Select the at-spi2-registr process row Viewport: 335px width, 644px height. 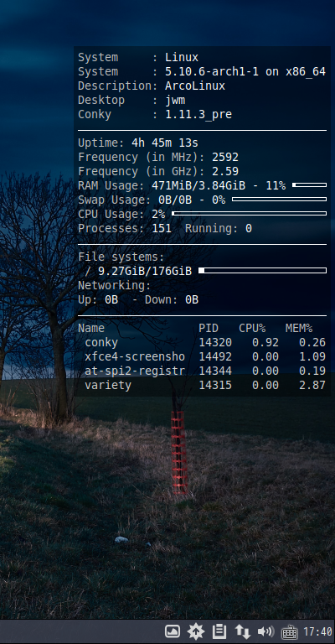[202, 371]
